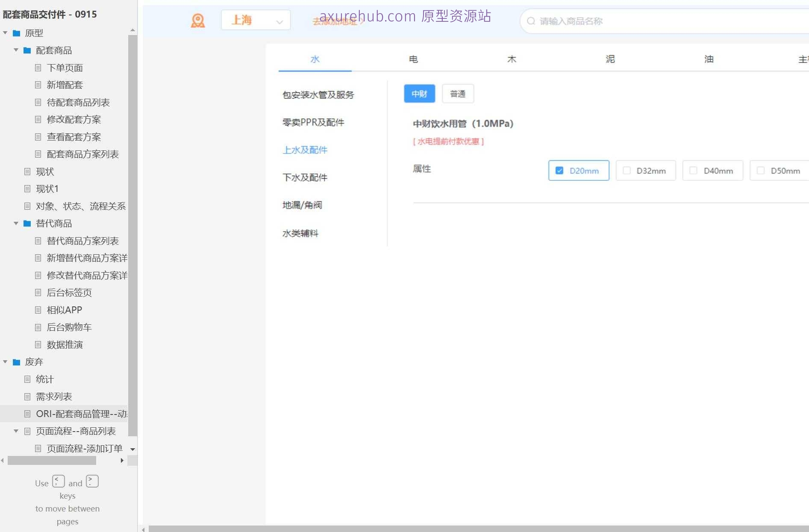This screenshot has width=809, height=532.
Task: Click the 去添加地址 link
Action: click(x=336, y=22)
